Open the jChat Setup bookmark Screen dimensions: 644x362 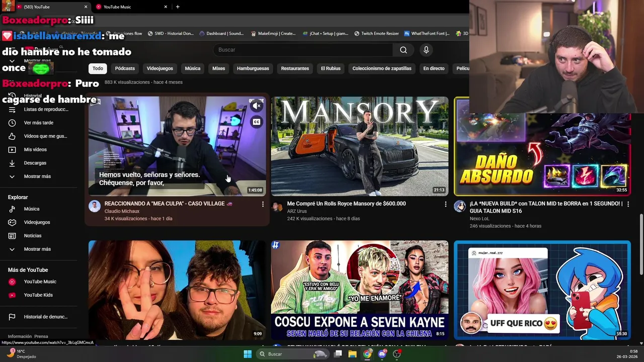click(326, 34)
